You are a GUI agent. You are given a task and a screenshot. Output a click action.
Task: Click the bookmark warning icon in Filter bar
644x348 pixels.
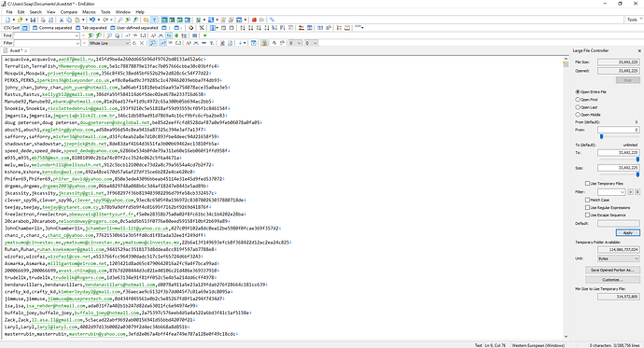(x=264, y=43)
